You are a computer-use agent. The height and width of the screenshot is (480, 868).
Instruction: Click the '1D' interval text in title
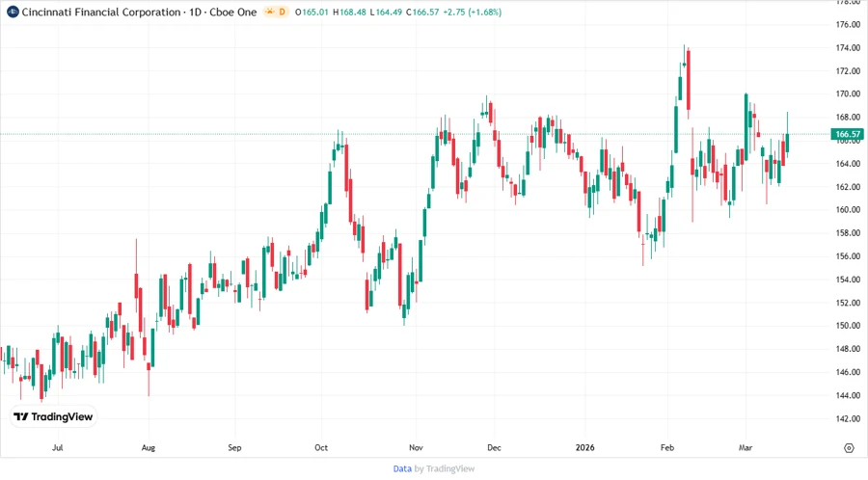pyautogui.click(x=195, y=12)
